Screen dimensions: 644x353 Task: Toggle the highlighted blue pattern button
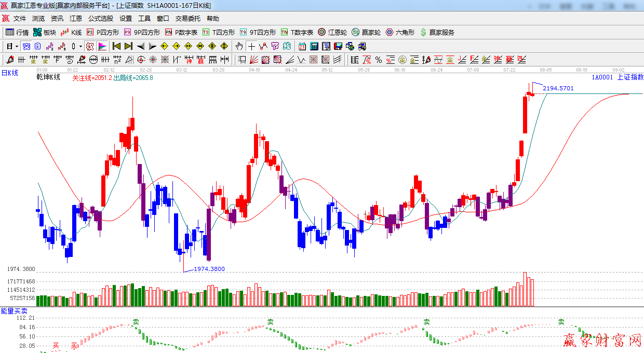(26, 46)
